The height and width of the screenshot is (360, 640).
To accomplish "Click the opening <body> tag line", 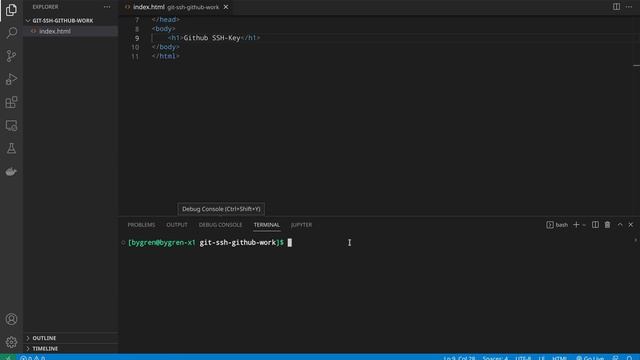I will tap(163, 29).
